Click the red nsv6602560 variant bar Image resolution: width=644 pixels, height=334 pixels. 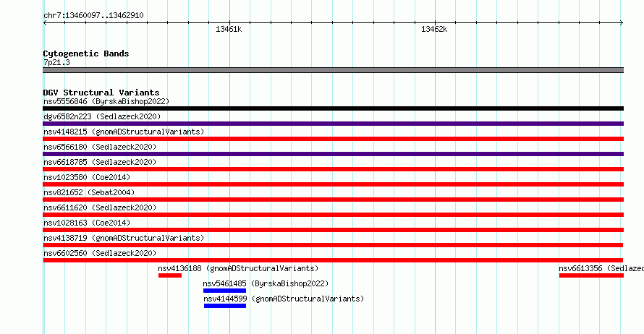pyautogui.click(x=333, y=260)
